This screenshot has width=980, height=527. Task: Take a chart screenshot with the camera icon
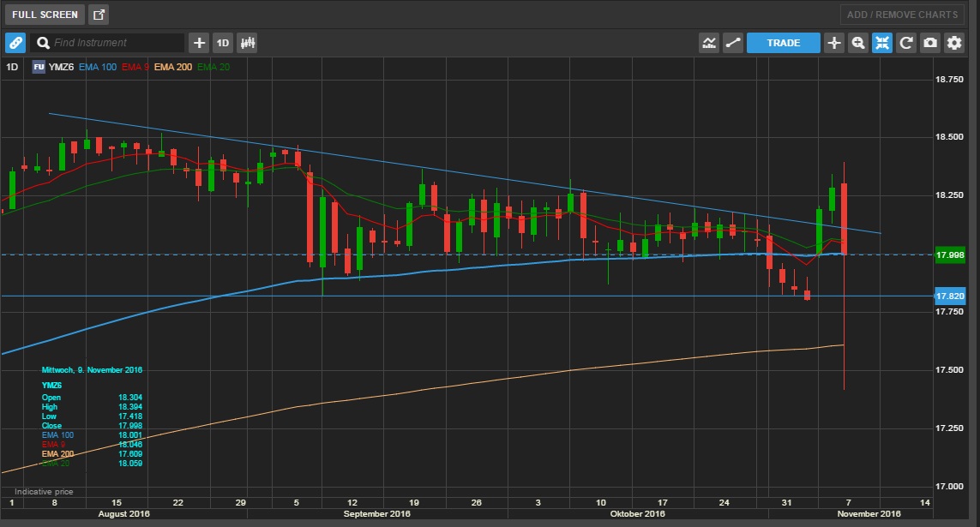[930, 42]
